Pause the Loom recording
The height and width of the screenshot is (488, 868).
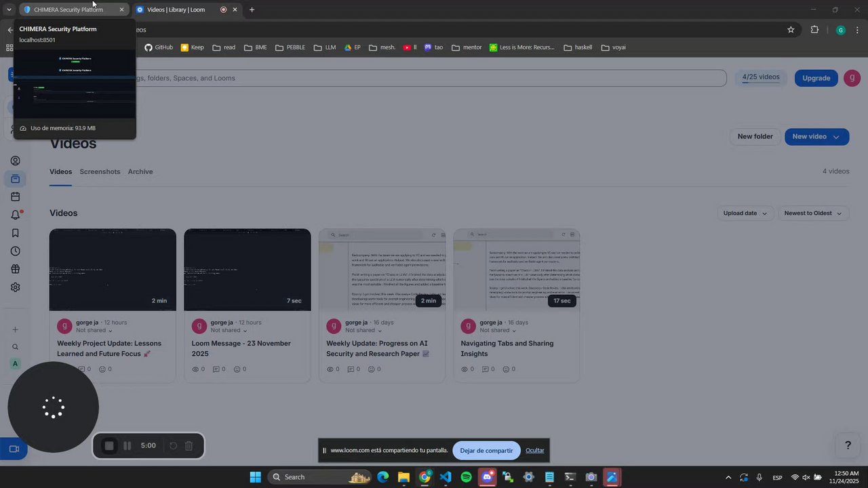tap(127, 445)
